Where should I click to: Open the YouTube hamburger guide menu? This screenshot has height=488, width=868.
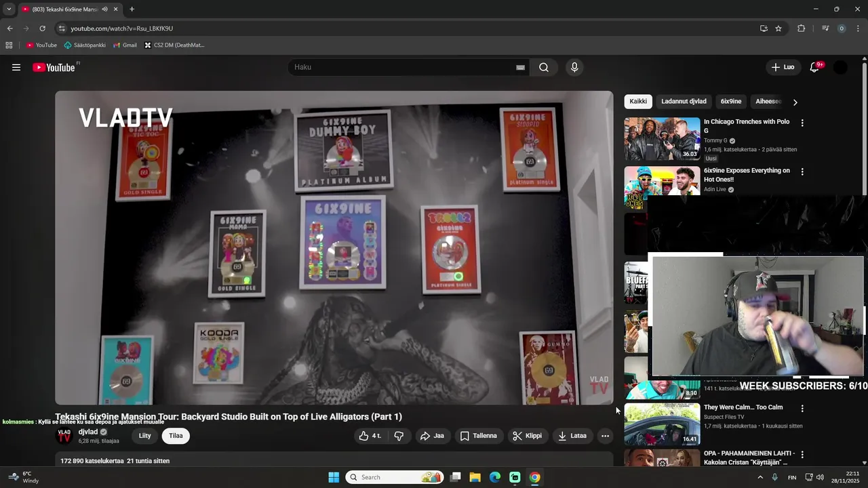(x=16, y=67)
